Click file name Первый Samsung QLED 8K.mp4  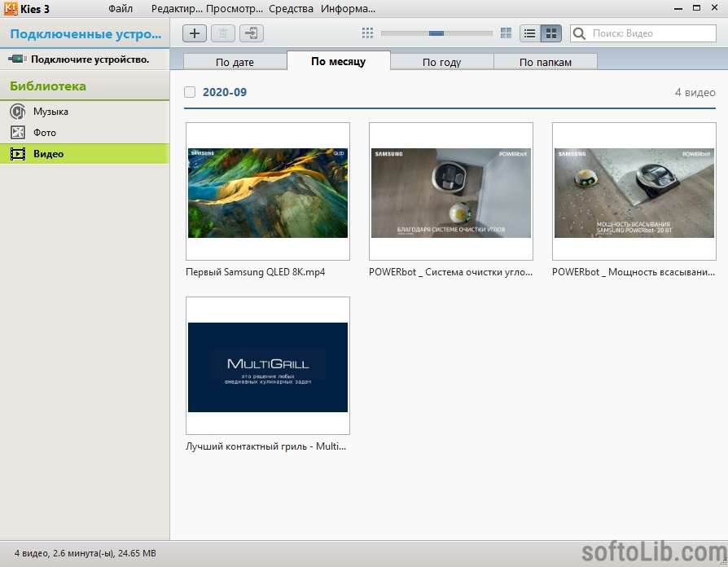[256, 272]
